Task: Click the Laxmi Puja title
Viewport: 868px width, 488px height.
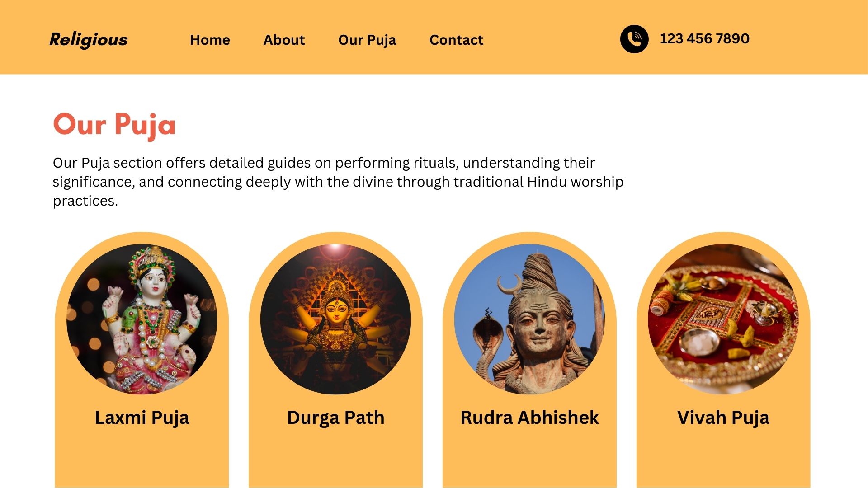Action: (x=142, y=418)
